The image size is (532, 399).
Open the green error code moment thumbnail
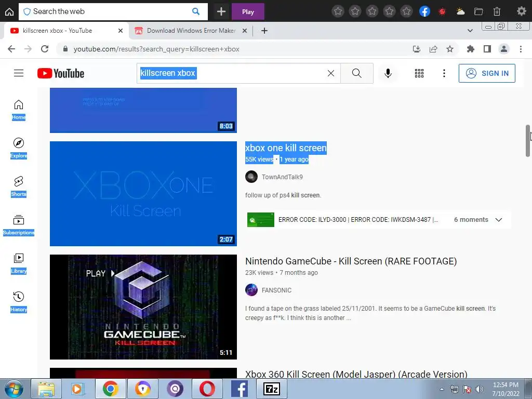click(261, 220)
